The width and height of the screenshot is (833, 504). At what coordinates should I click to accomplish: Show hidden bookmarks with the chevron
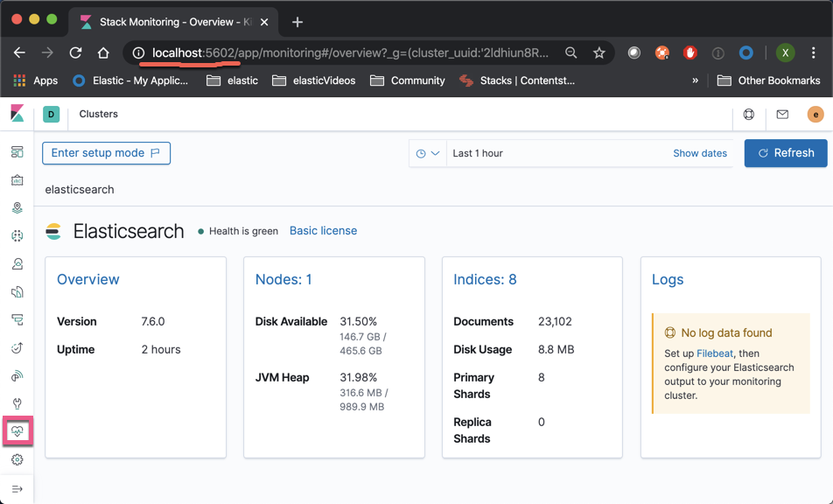coord(695,80)
